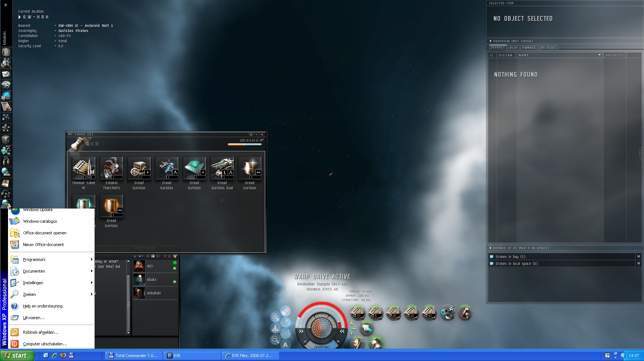Image resolution: width=644 pixels, height=361 pixels.
Task: Expand Drones in bay group
Action: tap(564, 257)
